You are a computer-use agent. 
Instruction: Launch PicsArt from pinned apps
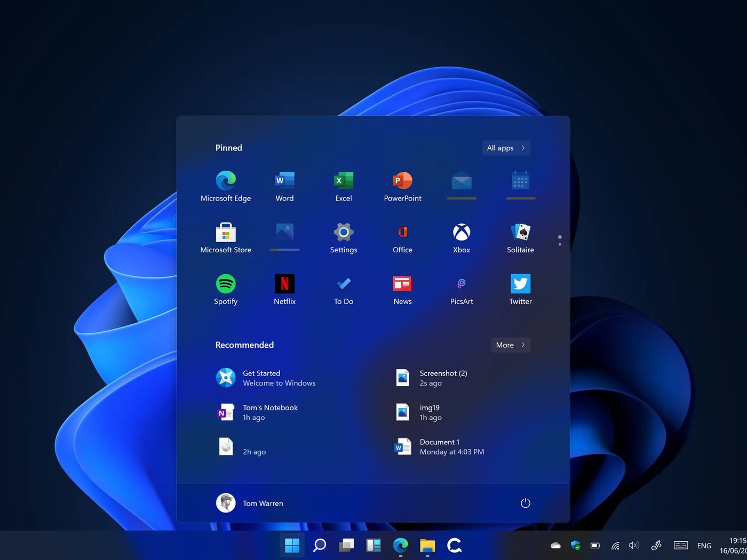point(462,290)
